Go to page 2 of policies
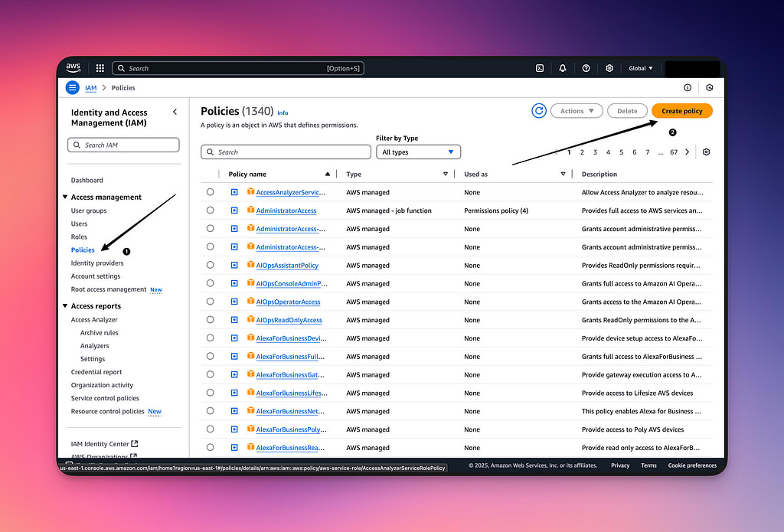Screen dimensions: 784x532 click(x=582, y=152)
